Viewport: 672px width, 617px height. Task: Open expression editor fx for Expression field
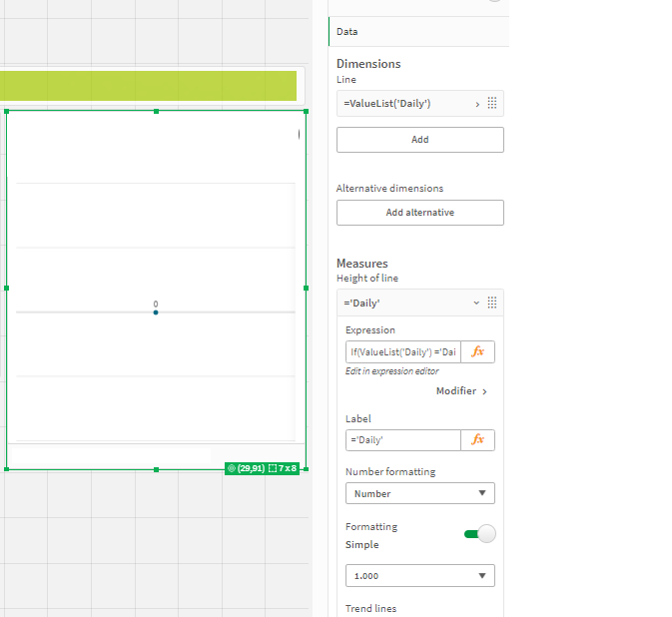[x=477, y=351]
